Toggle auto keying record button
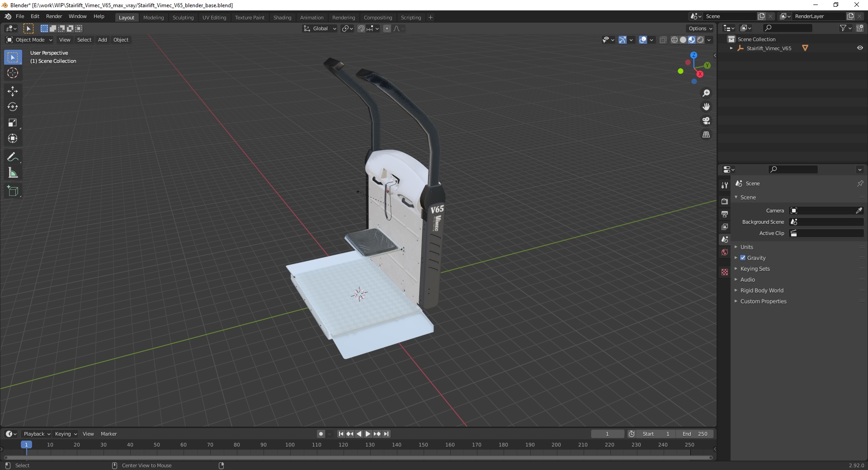The height and width of the screenshot is (470, 868). (x=321, y=434)
